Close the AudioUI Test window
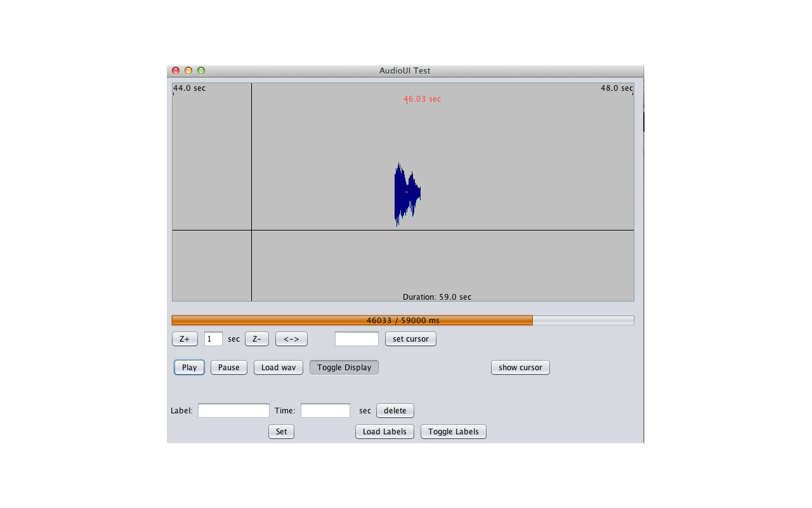812x508 pixels. 176,70
